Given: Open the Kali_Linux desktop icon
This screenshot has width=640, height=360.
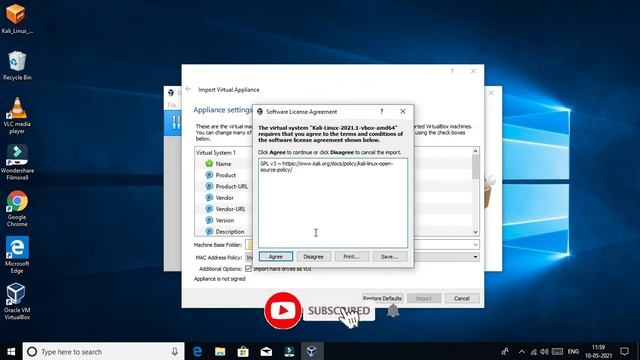Looking at the screenshot, I should [x=17, y=18].
